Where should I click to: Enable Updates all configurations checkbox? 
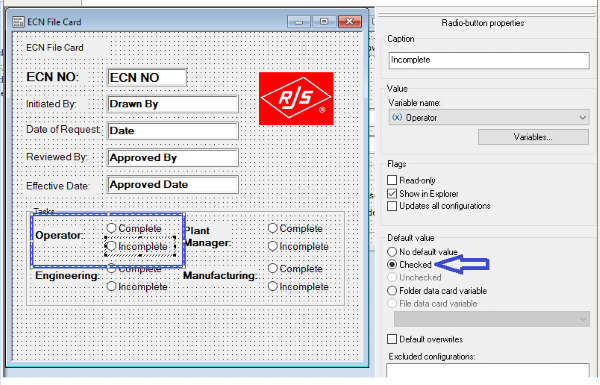[x=392, y=206]
